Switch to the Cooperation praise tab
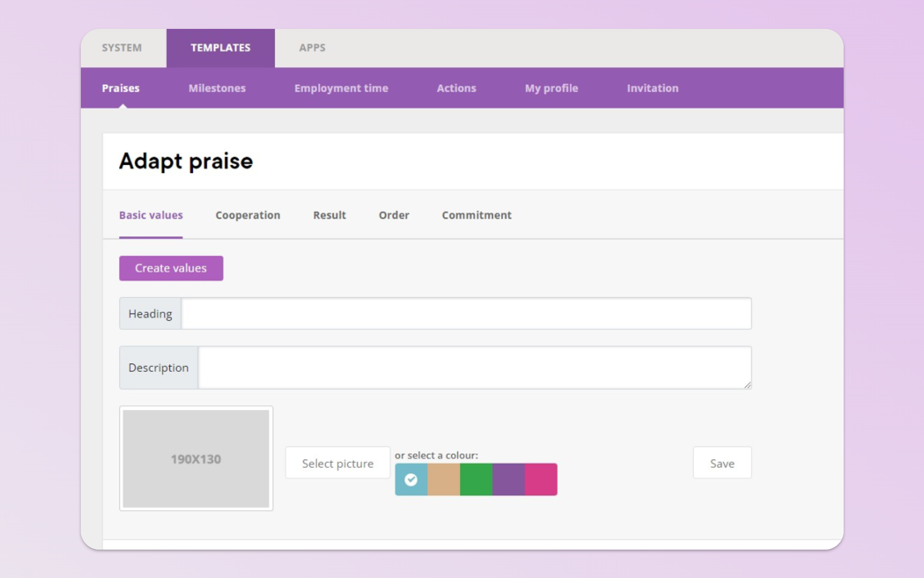The width and height of the screenshot is (924, 578). tap(247, 215)
